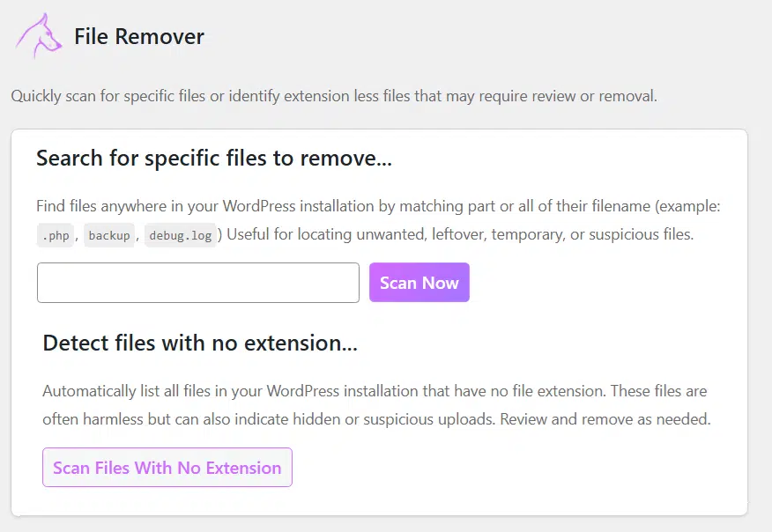Click the word 'suspicious uploads' in the description
The height and width of the screenshot is (532, 772).
point(430,419)
